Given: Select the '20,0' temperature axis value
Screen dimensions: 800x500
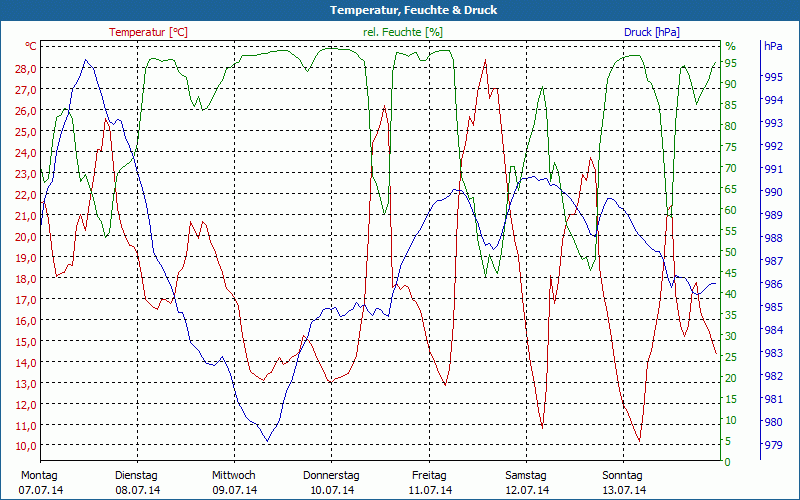Looking at the screenshot, I should tap(26, 237).
